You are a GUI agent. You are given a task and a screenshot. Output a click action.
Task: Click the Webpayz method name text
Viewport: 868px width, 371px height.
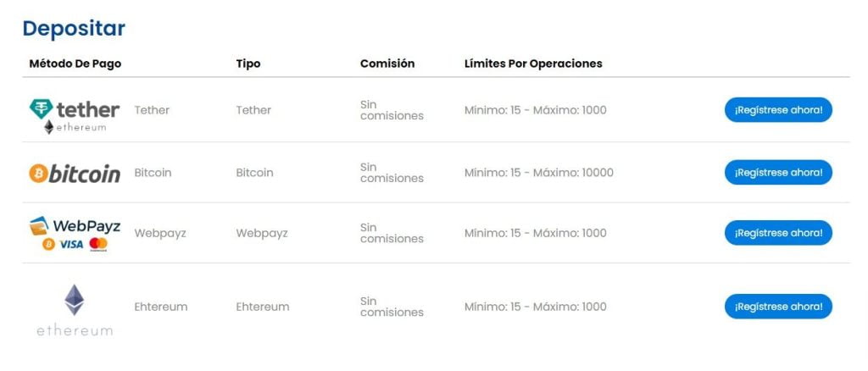[160, 233]
